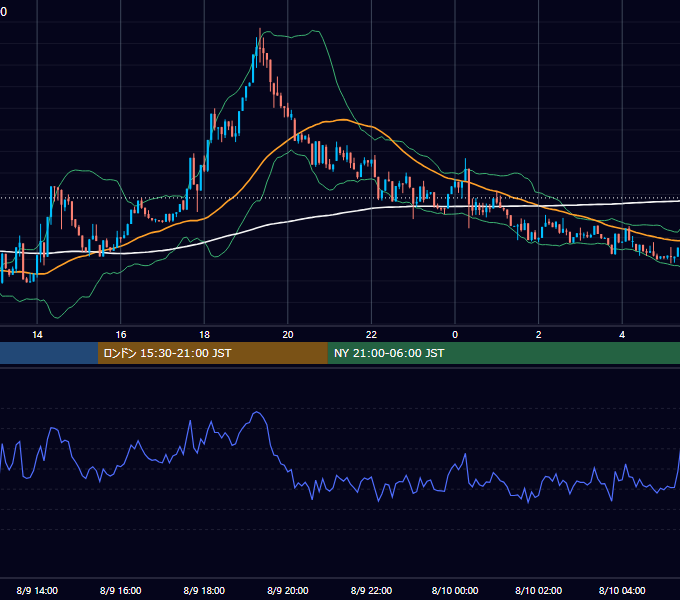680x600 pixels.
Task: Click the orange moving average line's peak
Action: (x=343, y=120)
